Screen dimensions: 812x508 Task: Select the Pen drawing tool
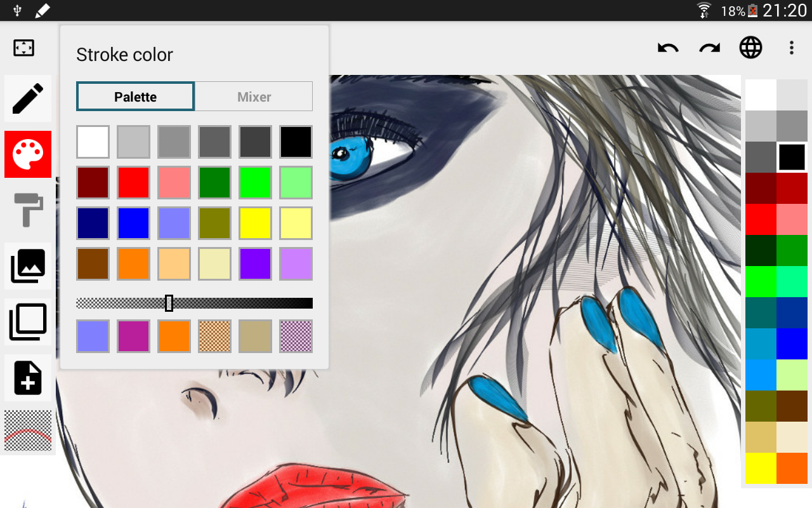[x=27, y=98]
